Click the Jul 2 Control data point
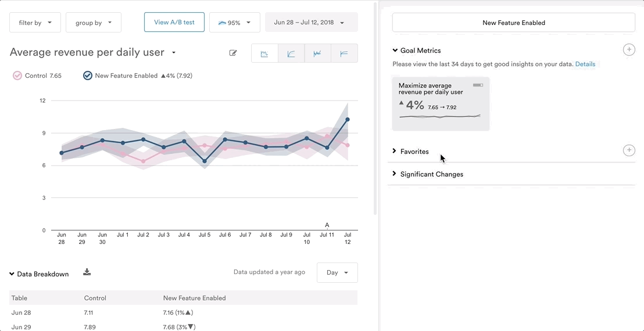 coord(143,161)
